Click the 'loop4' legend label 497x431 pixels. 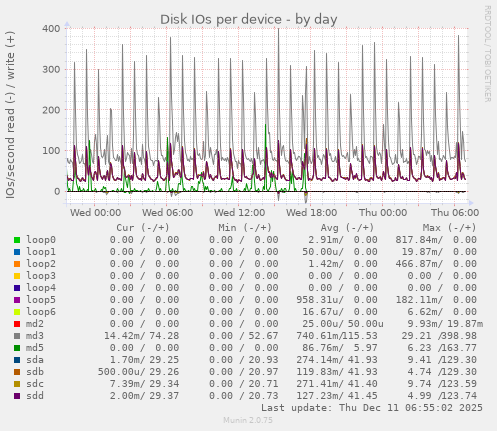pyautogui.click(x=41, y=288)
